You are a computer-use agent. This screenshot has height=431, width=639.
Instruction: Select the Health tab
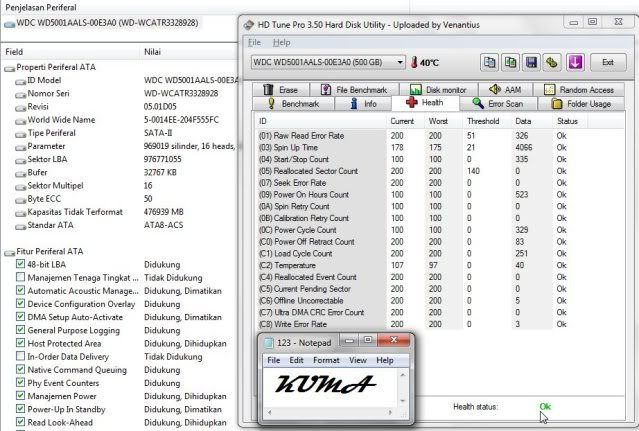click(x=425, y=103)
